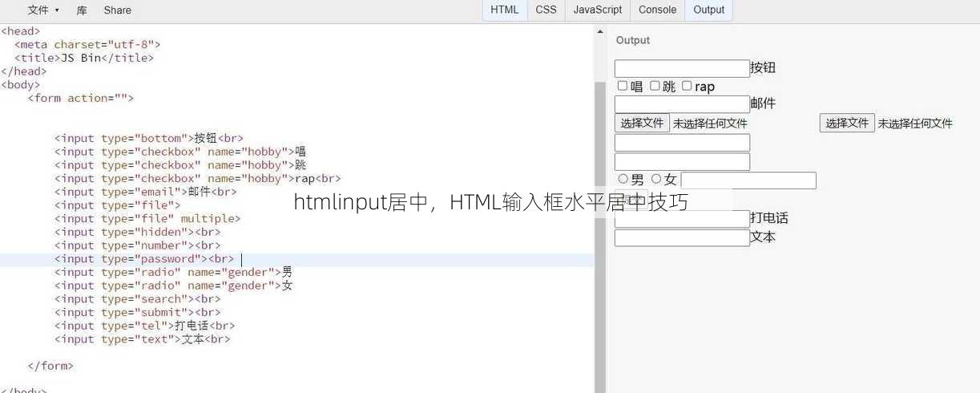Click the input type="search" code line

(x=138, y=299)
